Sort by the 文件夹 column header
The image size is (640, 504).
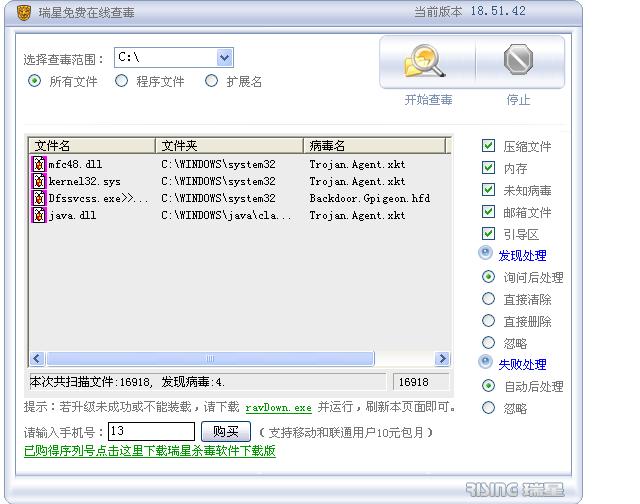pyautogui.click(x=229, y=145)
